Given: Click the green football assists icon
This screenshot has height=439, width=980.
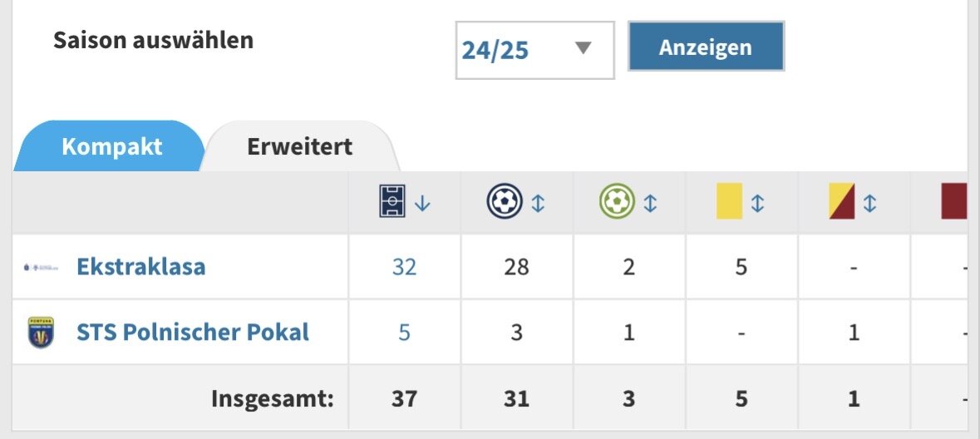Looking at the screenshot, I should pos(617,201).
